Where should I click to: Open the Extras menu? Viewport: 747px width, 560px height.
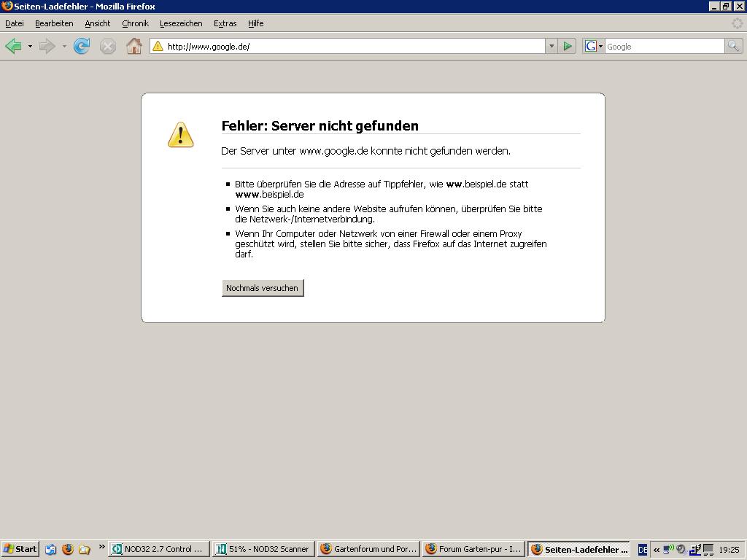click(x=225, y=23)
